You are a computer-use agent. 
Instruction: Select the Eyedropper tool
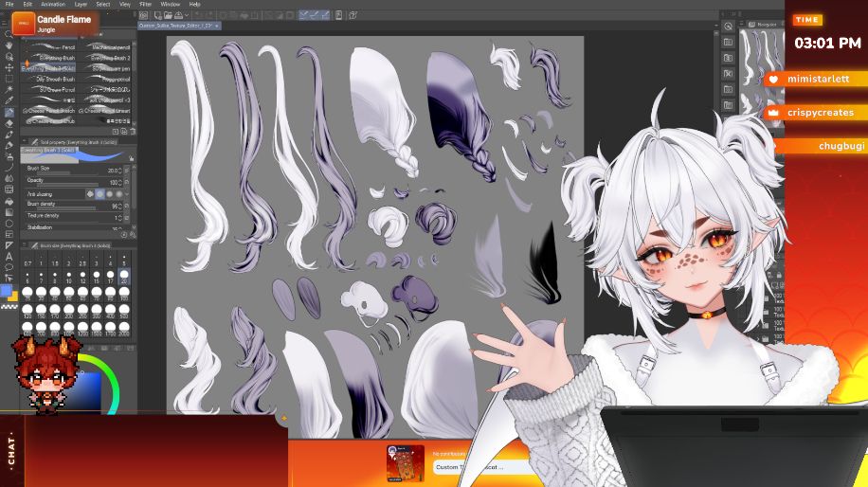9,100
